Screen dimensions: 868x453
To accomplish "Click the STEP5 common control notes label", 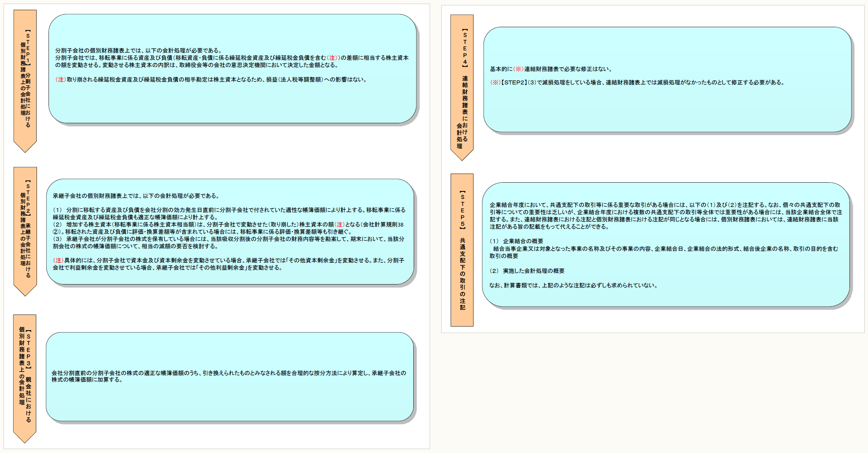I will click(462, 249).
